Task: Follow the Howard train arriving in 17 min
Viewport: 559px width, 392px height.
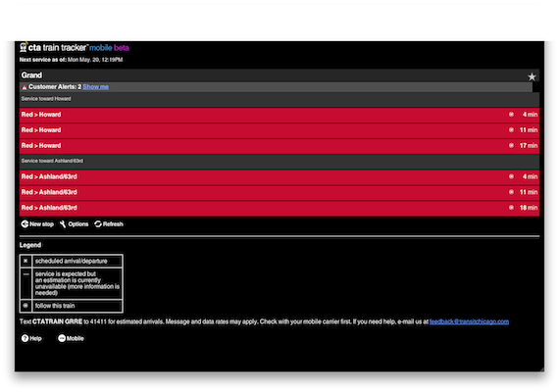Action: [x=511, y=145]
